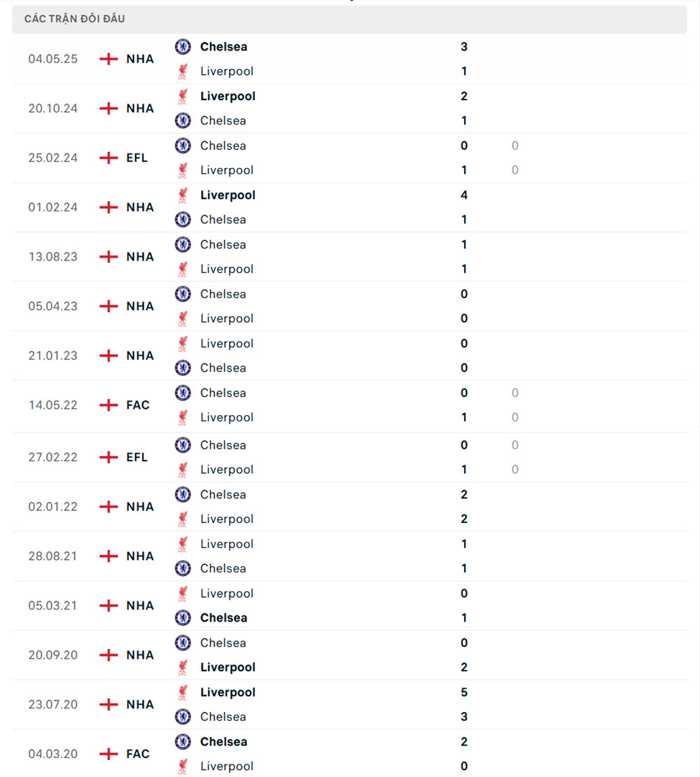This screenshot has height=777, width=700.
Task: Select the Liverpool name in the 01.02.24 match
Action: [227, 195]
